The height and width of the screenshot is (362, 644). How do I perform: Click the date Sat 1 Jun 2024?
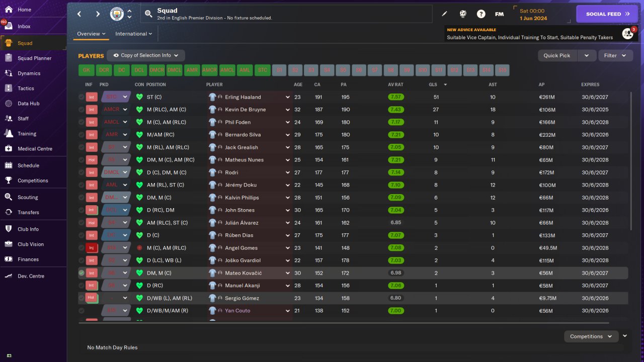(533, 15)
